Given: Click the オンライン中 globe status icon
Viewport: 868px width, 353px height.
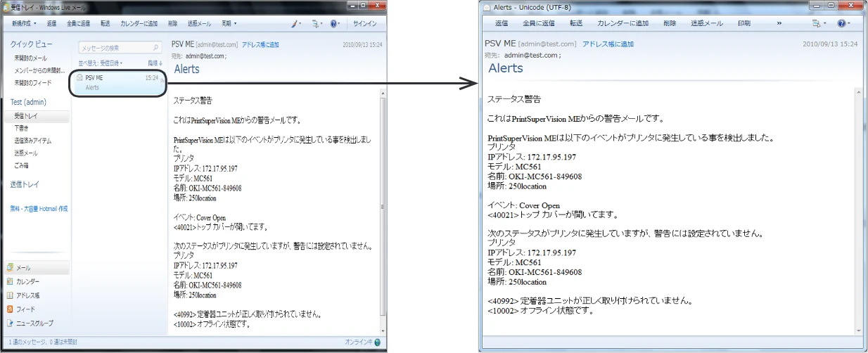Looking at the screenshot, I should point(377,342).
